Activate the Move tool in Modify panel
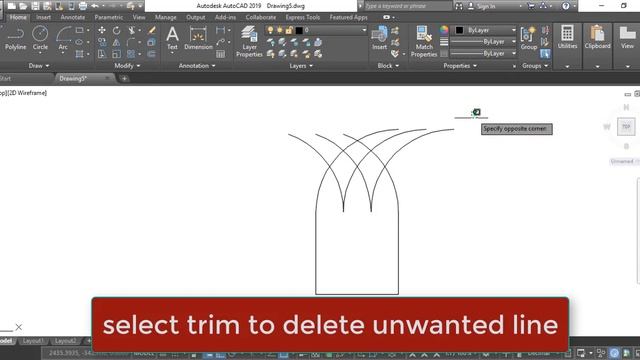Image resolution: width=640 pixels, height=360 pixels. click(102, 30)
